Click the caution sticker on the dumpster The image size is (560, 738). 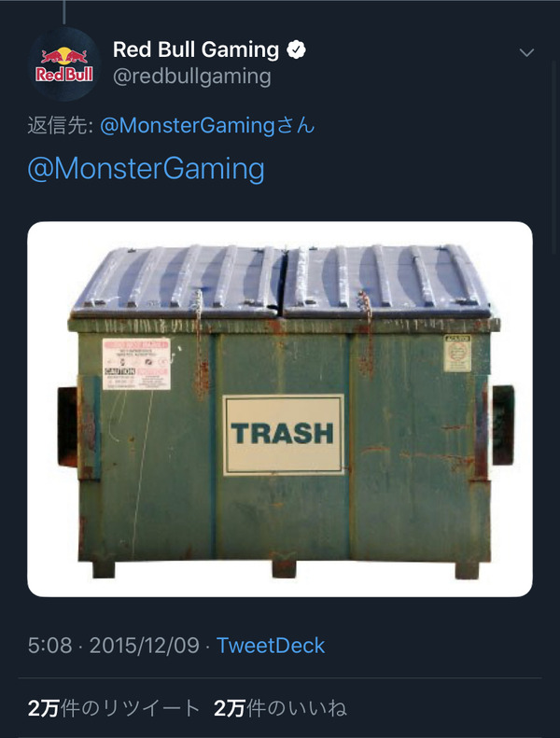136,364
